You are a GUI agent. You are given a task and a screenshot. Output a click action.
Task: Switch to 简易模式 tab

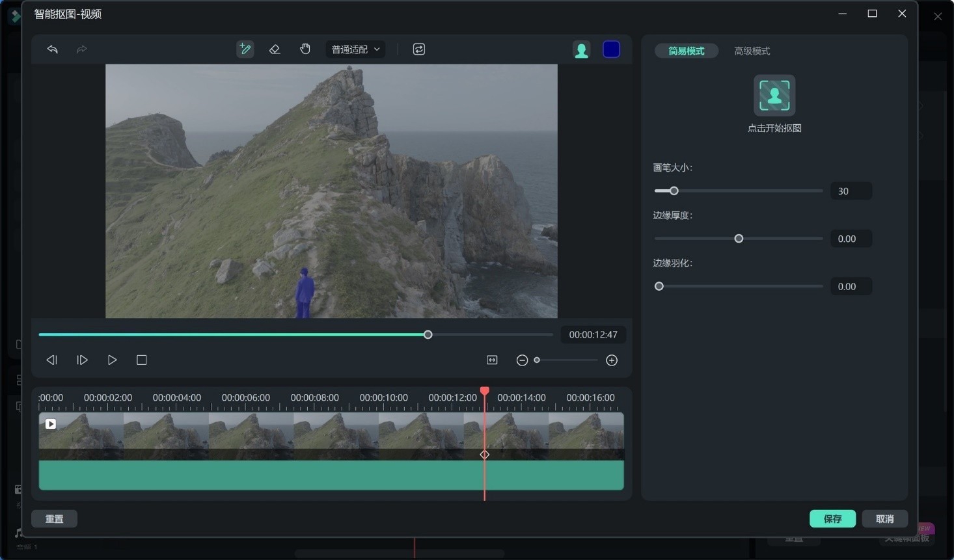686,51
